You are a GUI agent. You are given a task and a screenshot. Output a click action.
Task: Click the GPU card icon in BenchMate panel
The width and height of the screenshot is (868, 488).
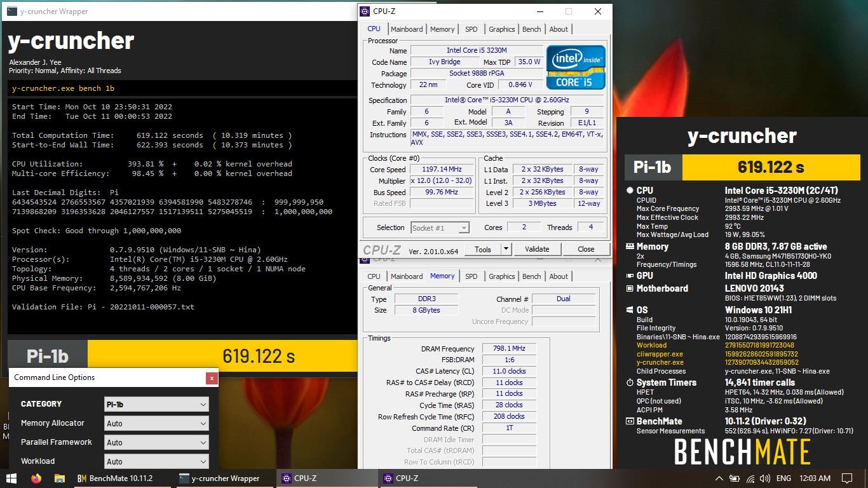(630, 276)
